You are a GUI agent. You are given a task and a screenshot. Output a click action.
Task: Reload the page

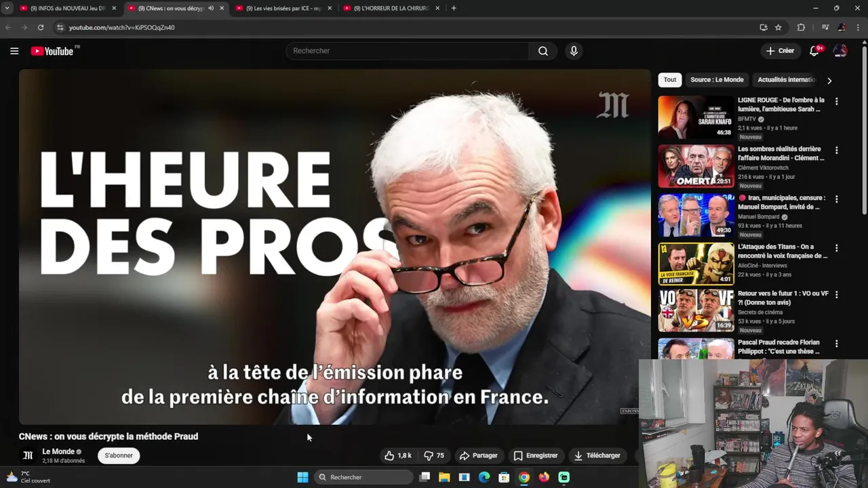click(41, 27)
